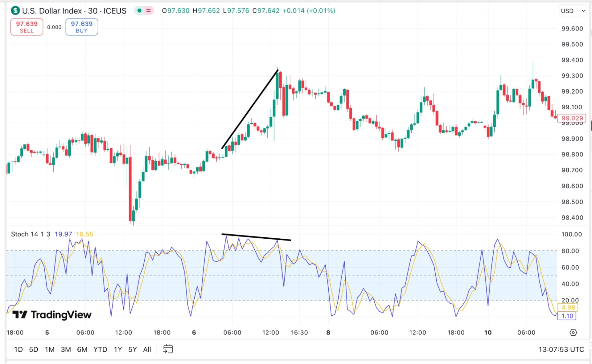Click the red 99.029 price label
592x364 pixels.
click(x=572, y=118)
